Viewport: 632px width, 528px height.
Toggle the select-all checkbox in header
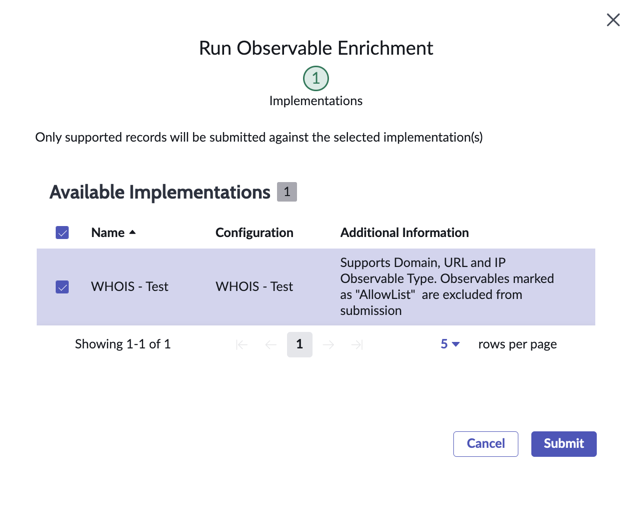click(x=62, y=233)
